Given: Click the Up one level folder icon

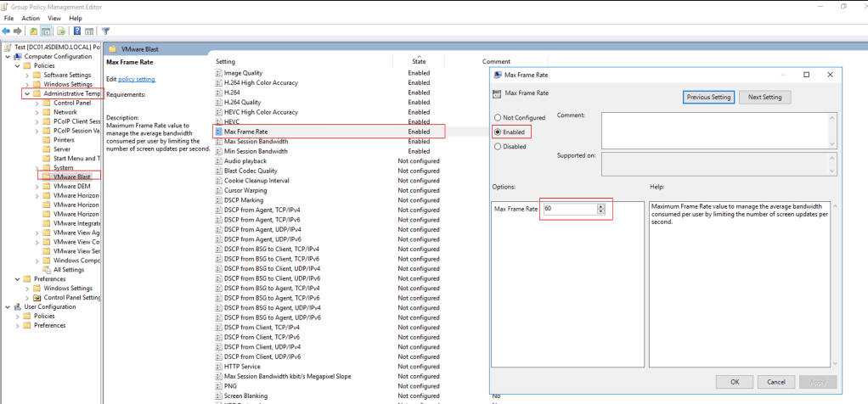Looking at the screenshot, I should point(33,31).
